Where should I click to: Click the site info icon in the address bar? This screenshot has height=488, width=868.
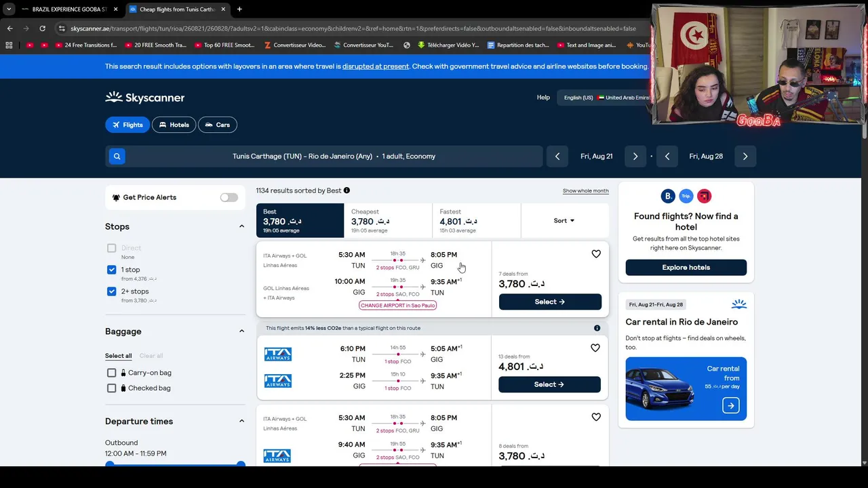pyautogui.click(x=62, y=28)
